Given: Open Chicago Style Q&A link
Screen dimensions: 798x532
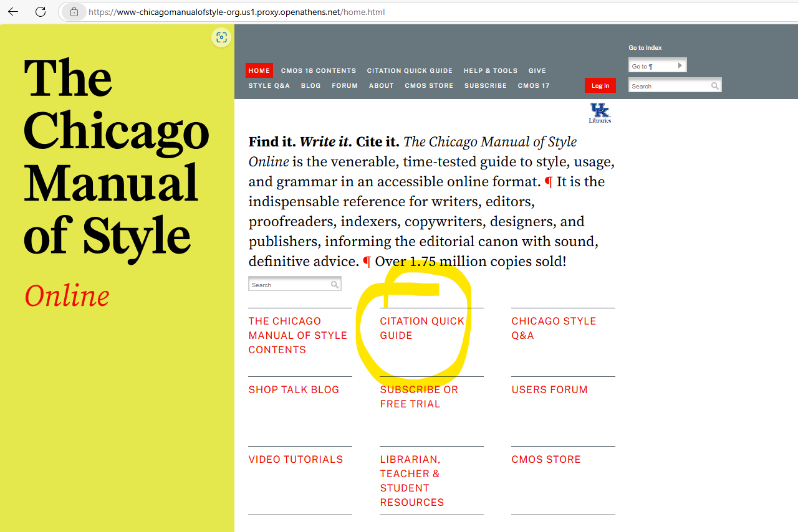Looking at the screenshot, I should 554,328.
